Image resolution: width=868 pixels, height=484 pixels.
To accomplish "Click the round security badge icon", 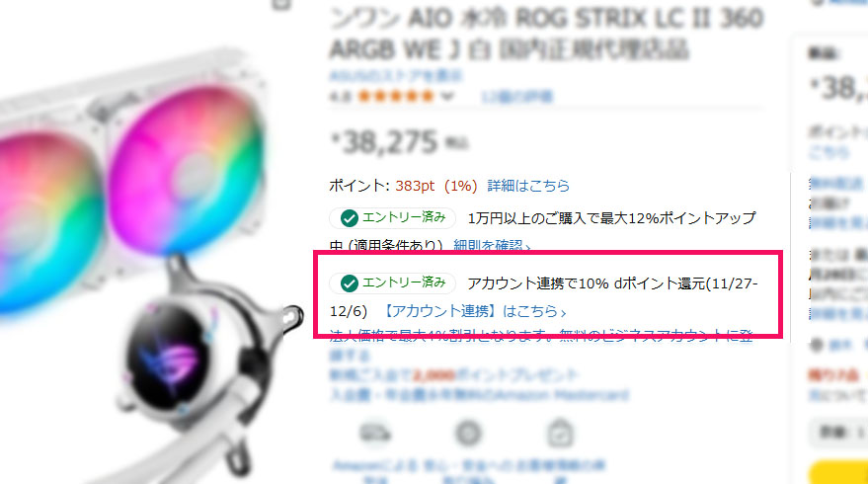I will [x=468, y=433].
